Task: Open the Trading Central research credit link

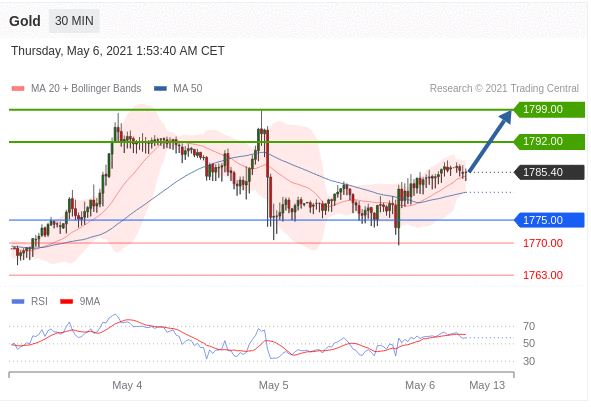Action: click(504, 88)
